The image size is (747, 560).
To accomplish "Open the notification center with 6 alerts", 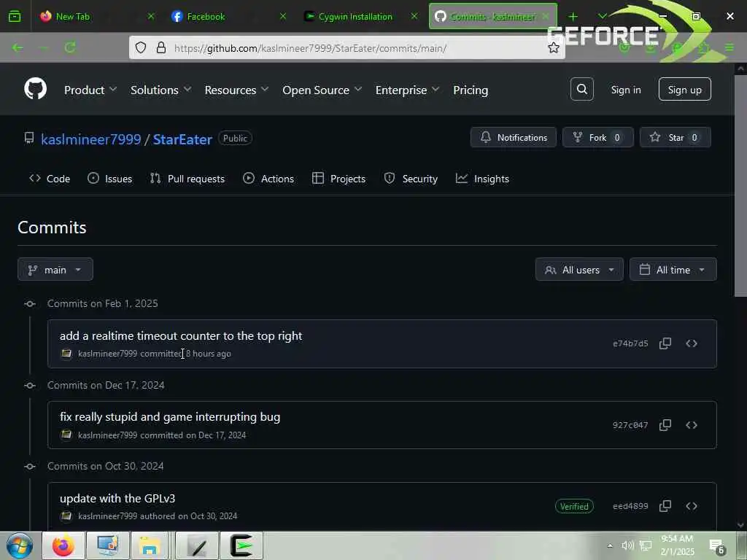I will 717,547.
